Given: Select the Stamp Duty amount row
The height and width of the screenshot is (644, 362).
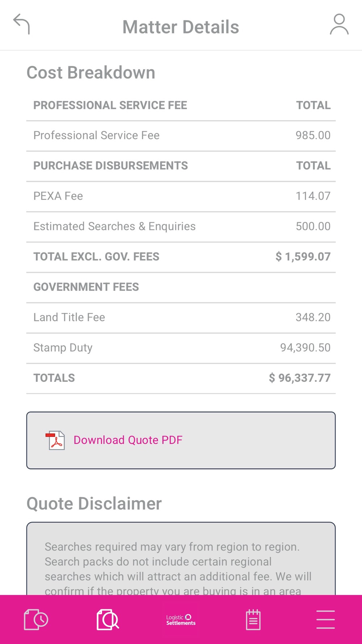Looking at the screenshot, I should coord(181,348).
